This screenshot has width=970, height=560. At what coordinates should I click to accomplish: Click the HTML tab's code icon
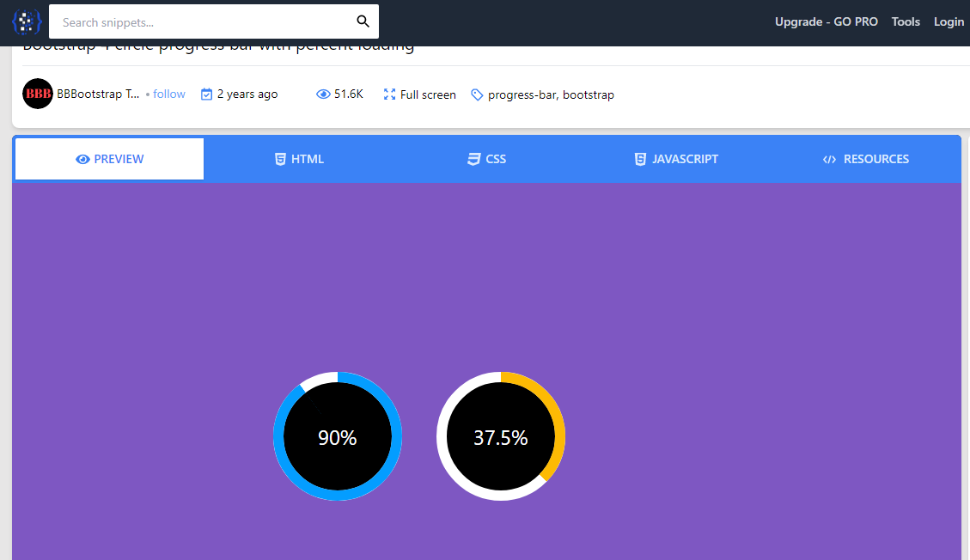click(280, 159)
